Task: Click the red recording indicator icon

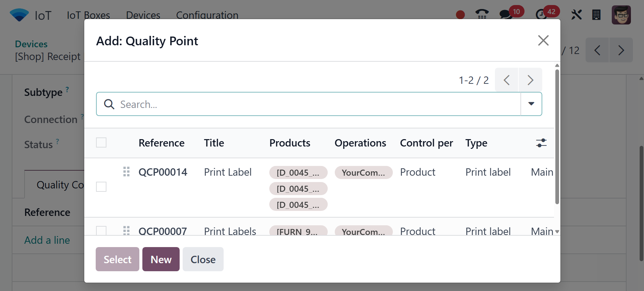Action: click(460, 15)
